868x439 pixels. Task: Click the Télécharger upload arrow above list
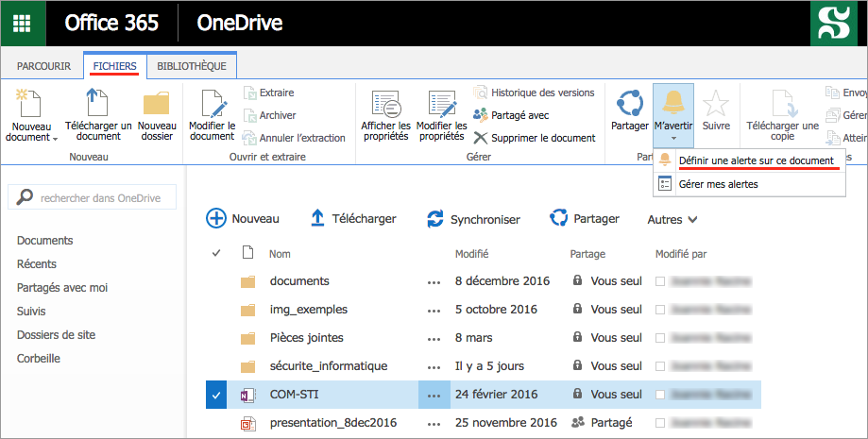[317, 218]
